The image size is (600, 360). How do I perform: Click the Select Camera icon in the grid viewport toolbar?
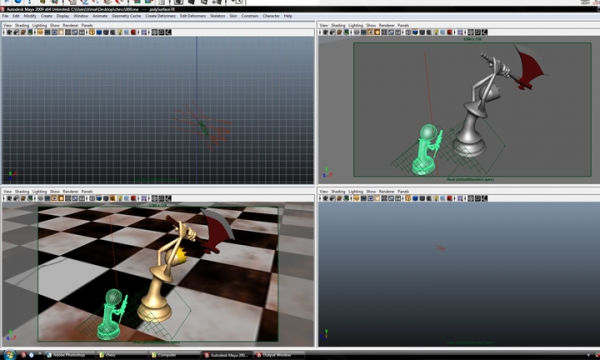(x=9, y=32)
